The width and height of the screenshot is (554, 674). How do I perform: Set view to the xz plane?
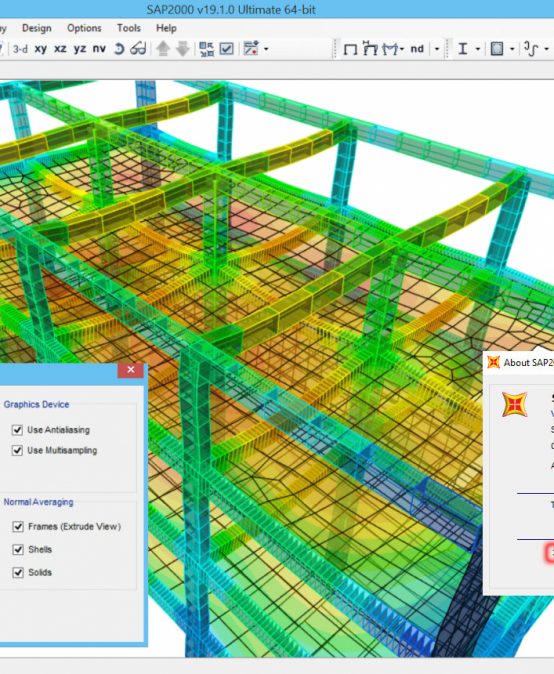[60, 49]
